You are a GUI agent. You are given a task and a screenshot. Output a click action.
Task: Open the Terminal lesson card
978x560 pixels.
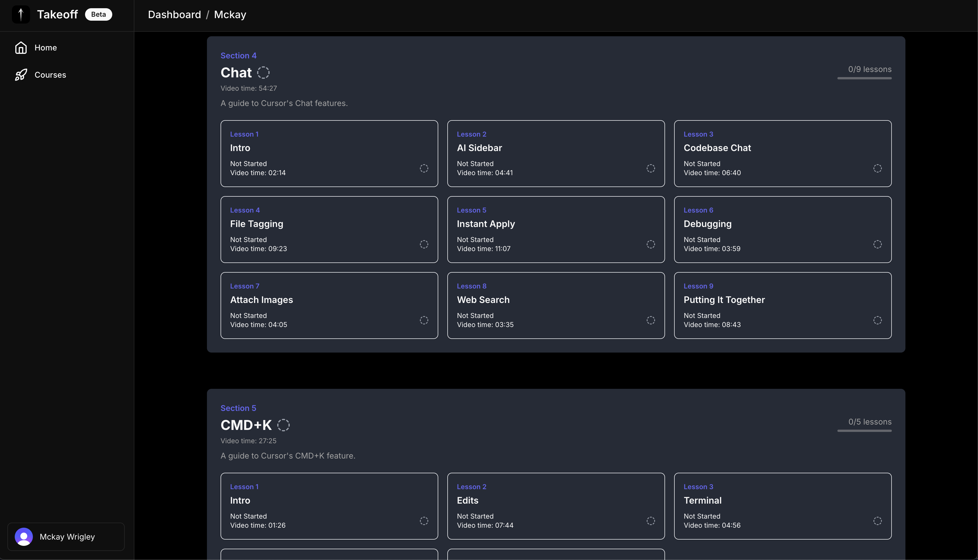click(783, 506)
